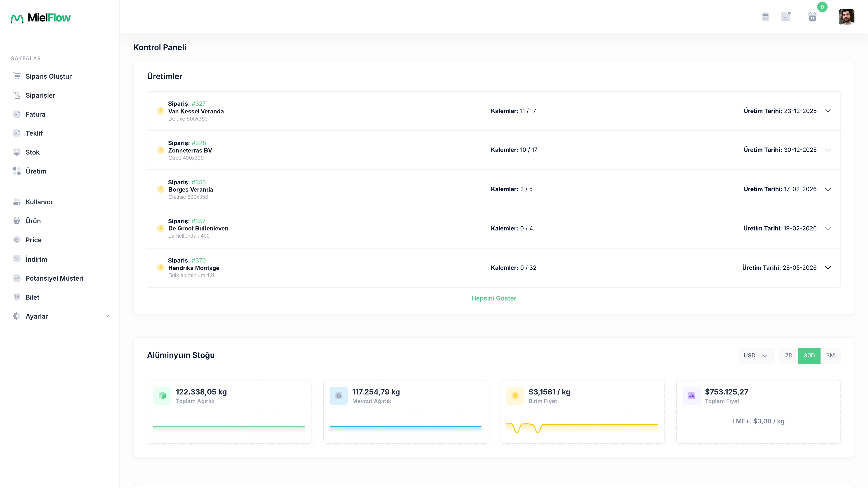Click the Price euro icon
This screenshot has width=868, height=488.
[17, 240]
